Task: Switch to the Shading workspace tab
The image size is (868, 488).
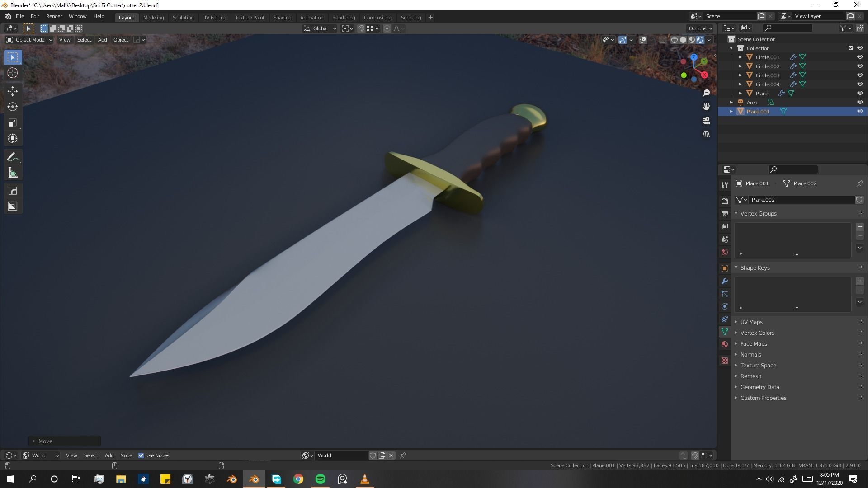Action: pos(282,18)
